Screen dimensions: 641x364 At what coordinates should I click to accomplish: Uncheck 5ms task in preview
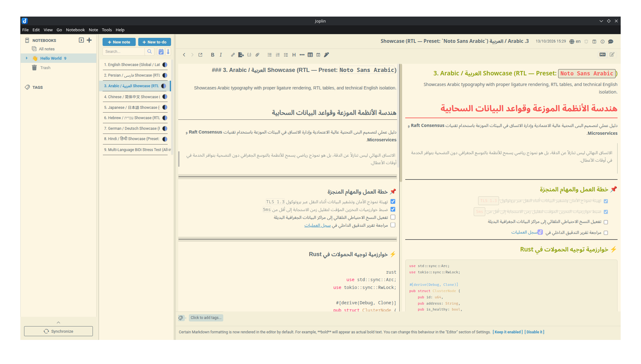click(606, 212)
